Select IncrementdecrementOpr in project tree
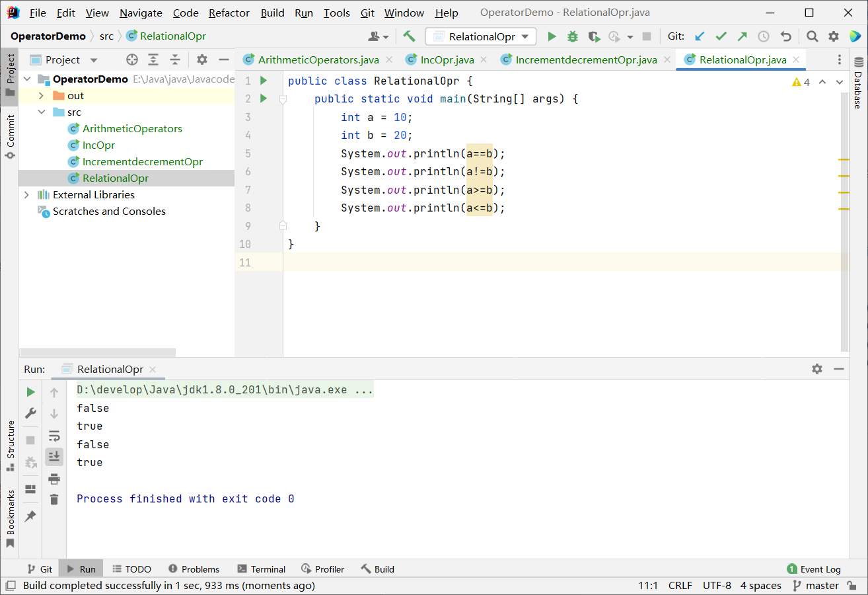 tap(135, 161)
